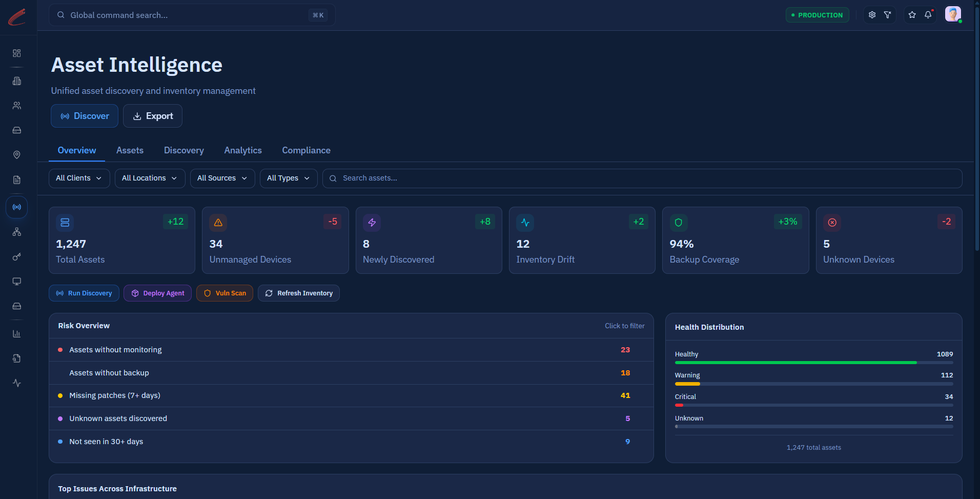
Task: Open settings gear icon in header
Action: [x=872, y=15]
